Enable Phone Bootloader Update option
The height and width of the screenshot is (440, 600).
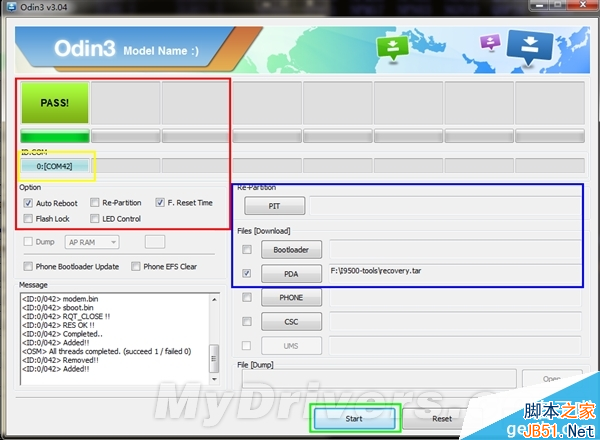coord(28,266)
